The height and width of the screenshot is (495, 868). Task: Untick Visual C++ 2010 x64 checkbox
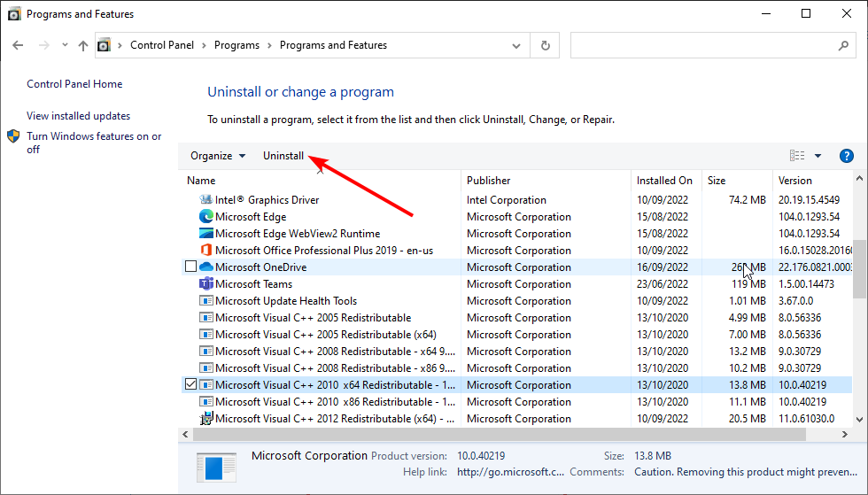click(x=191, y=384)
